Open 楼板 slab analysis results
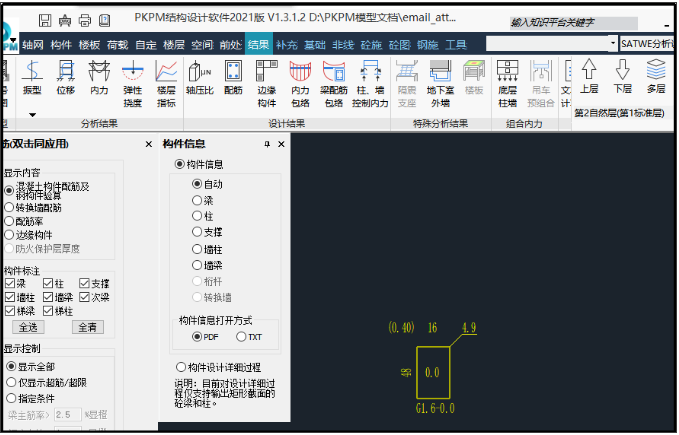The height and width of the screenshot is (435, 679). click(474, 78)
